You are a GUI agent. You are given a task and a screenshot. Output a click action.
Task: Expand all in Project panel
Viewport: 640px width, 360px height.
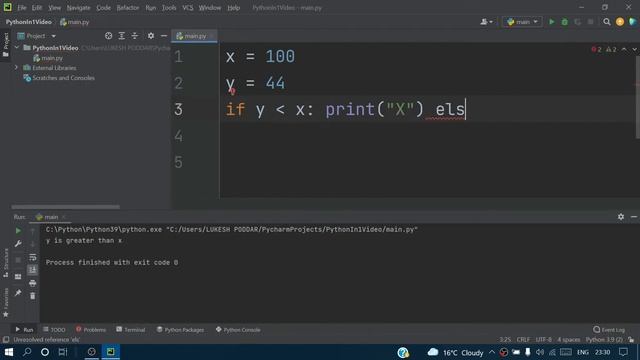tap(122, 36)
